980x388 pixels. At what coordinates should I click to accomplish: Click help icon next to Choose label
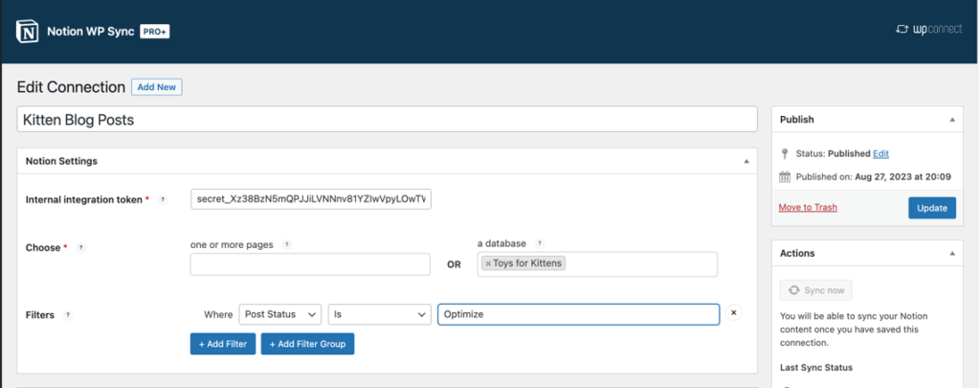click(x=80, y=247)
